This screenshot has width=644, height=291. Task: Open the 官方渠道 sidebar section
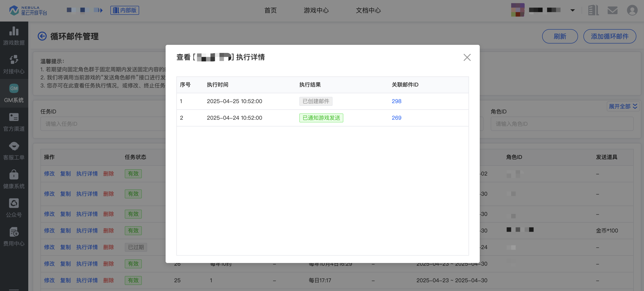click(x=14, y=122)
